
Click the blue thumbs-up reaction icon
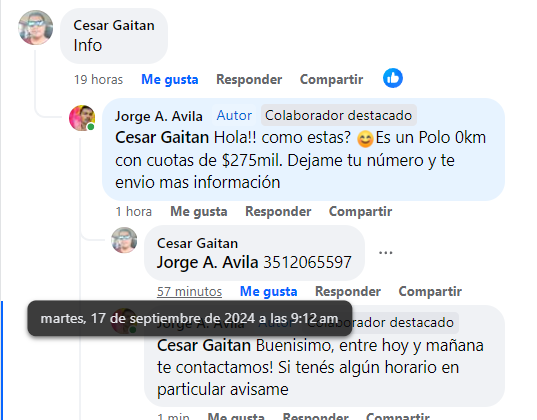[x=392, y=78]
